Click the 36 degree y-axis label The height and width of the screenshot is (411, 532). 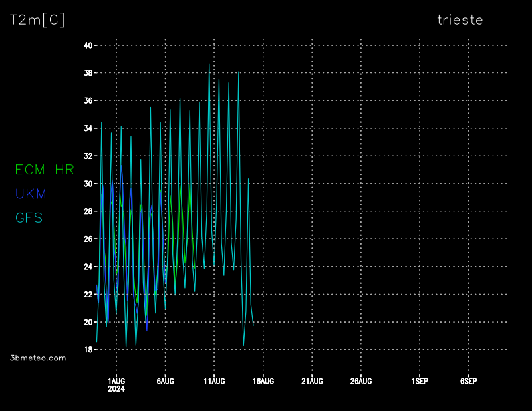tap(88, 100)
